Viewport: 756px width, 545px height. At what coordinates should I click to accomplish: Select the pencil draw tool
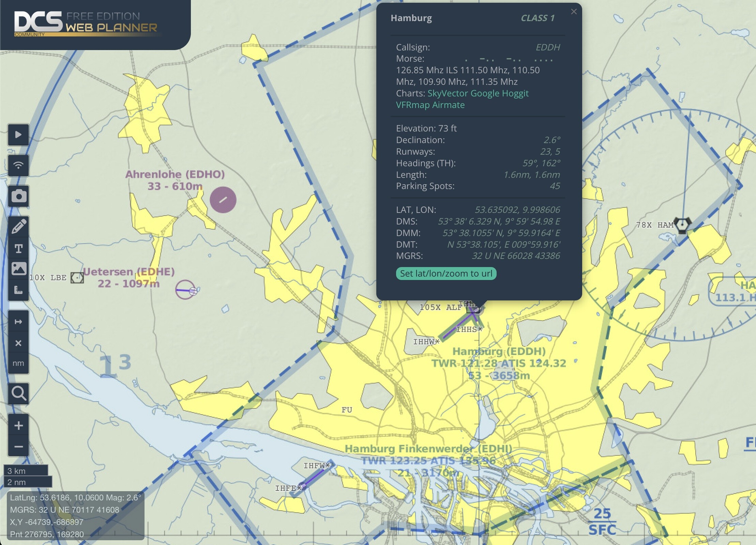pos(18,227)
